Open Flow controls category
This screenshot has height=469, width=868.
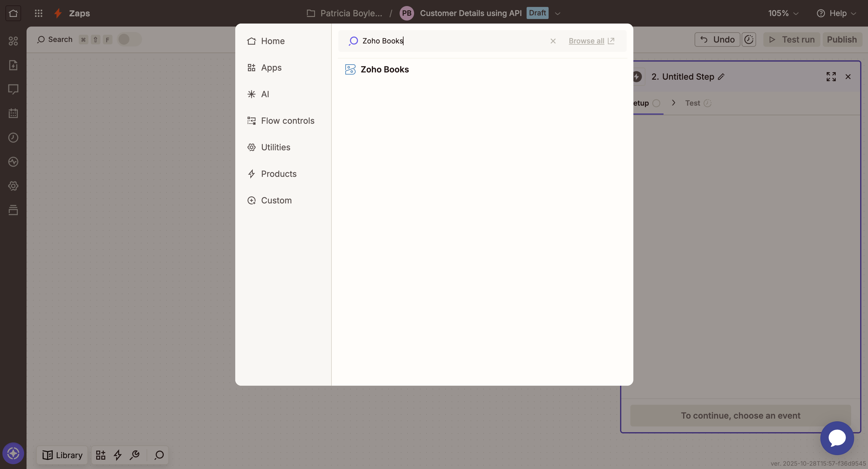pos(288,121)
